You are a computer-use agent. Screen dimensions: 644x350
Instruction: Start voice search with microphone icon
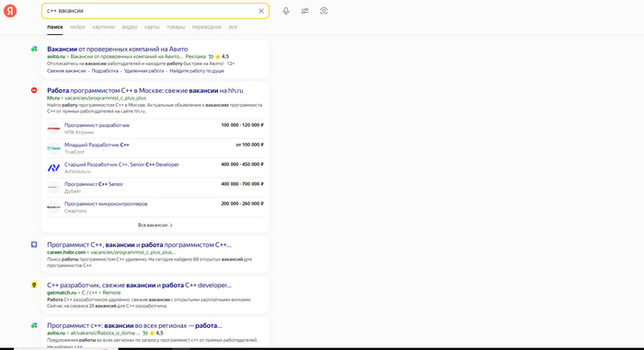[286, 11]
